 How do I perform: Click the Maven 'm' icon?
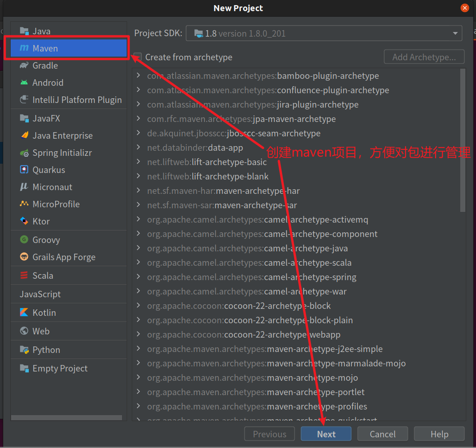[24, 48]
